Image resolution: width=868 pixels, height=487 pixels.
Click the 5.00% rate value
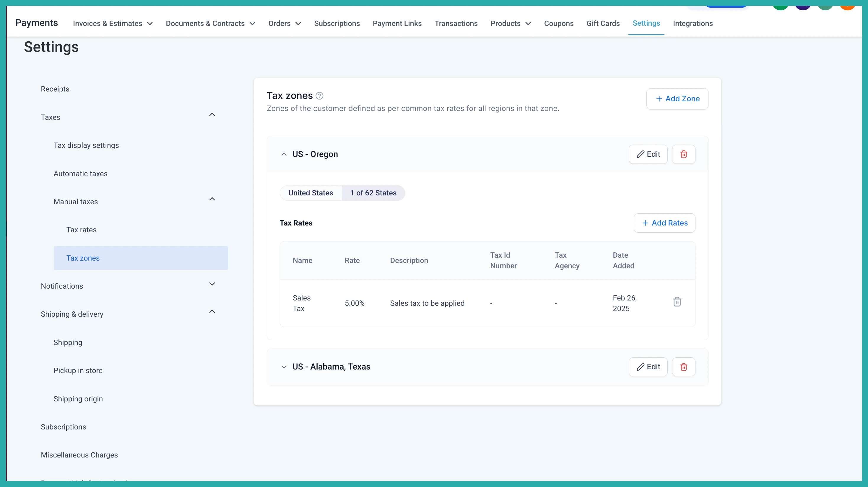tap(355, 303)
